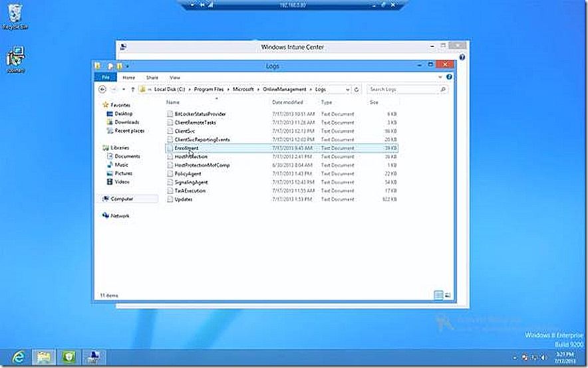
Task: Open the desktop shortcut below Recycle Bin
Action: [x=15, y=60]
